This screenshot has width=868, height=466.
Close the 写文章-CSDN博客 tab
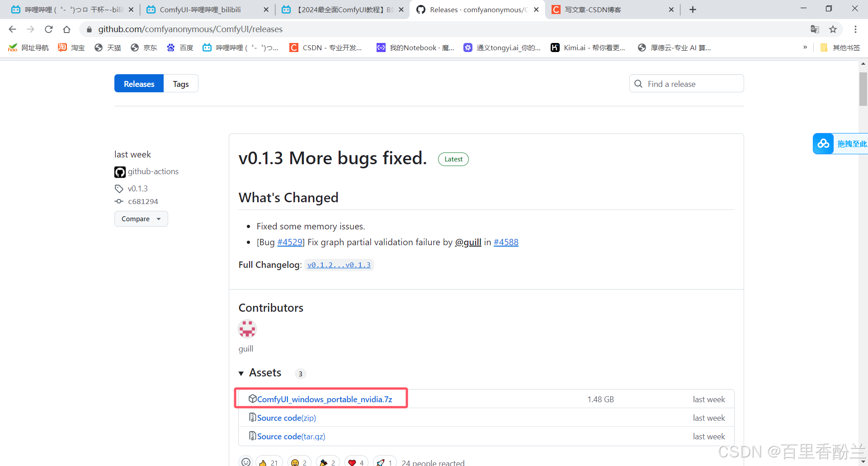click(671, 10)
